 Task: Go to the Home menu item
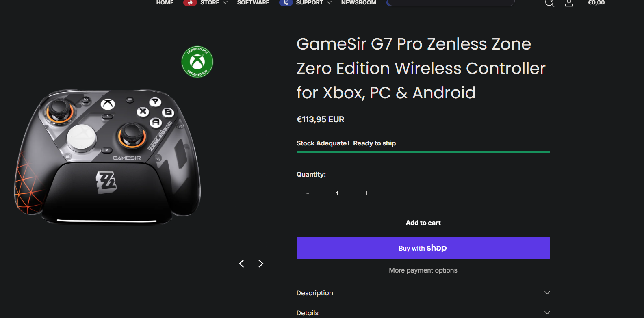point(165,2)
